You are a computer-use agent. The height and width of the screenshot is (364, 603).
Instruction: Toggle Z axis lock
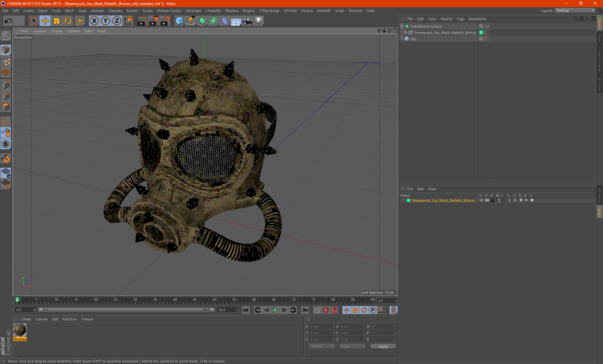coord(117,21)
